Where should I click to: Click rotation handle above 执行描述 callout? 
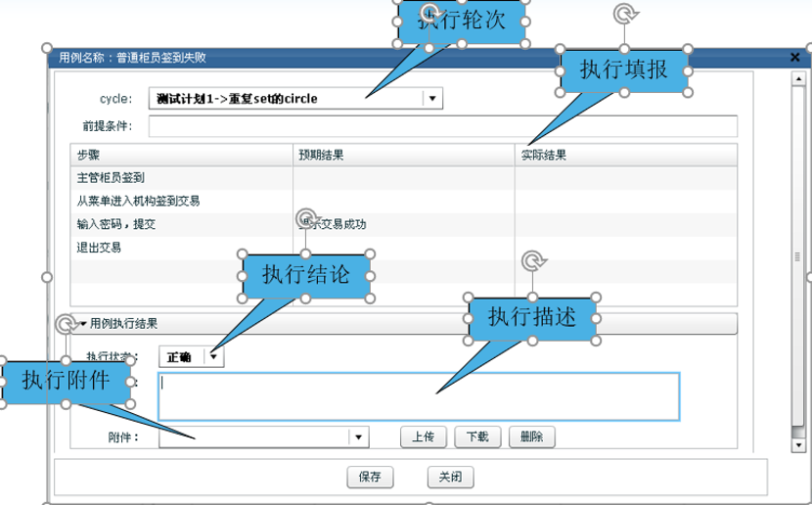(x=532, y=261)
